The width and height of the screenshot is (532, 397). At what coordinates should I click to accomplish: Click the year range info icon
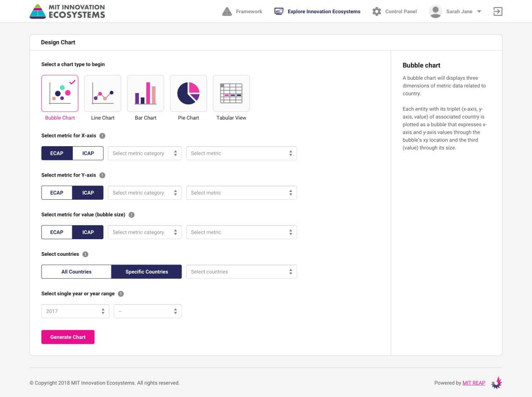(121, 294)
